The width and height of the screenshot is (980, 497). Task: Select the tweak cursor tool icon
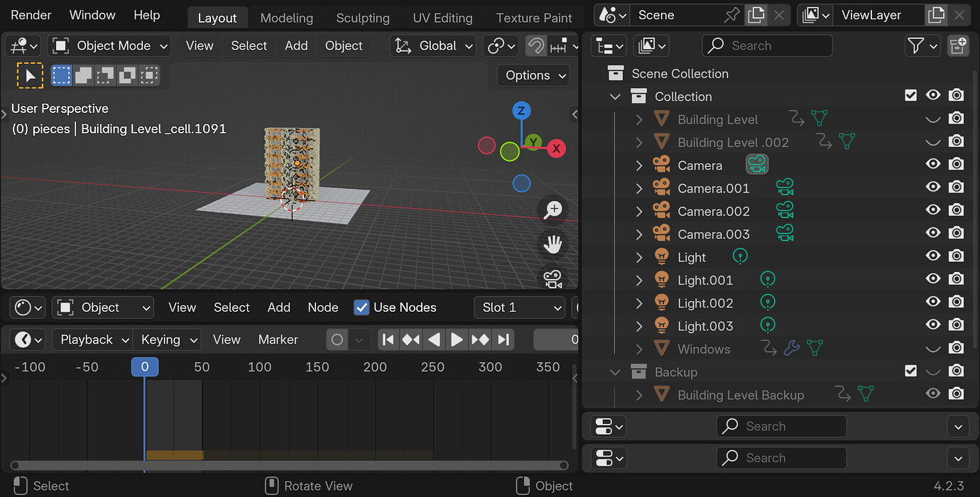tap(30, 75)
